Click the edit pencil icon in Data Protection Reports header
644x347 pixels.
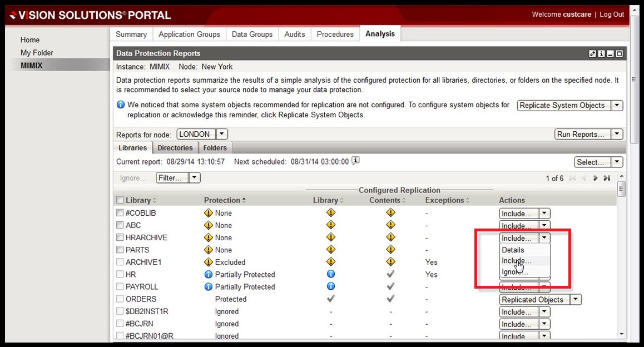point(593,54)
